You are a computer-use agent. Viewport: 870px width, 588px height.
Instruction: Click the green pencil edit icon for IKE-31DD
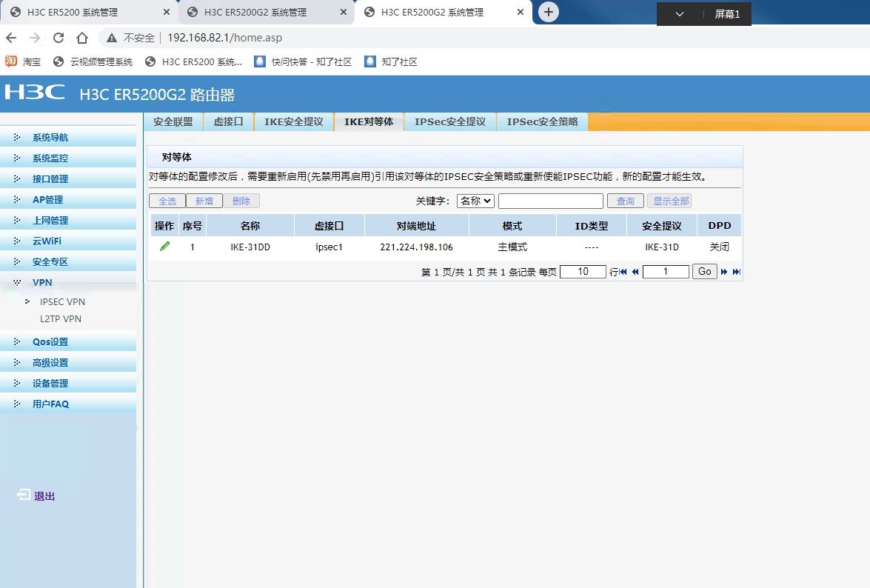[164, 247]
